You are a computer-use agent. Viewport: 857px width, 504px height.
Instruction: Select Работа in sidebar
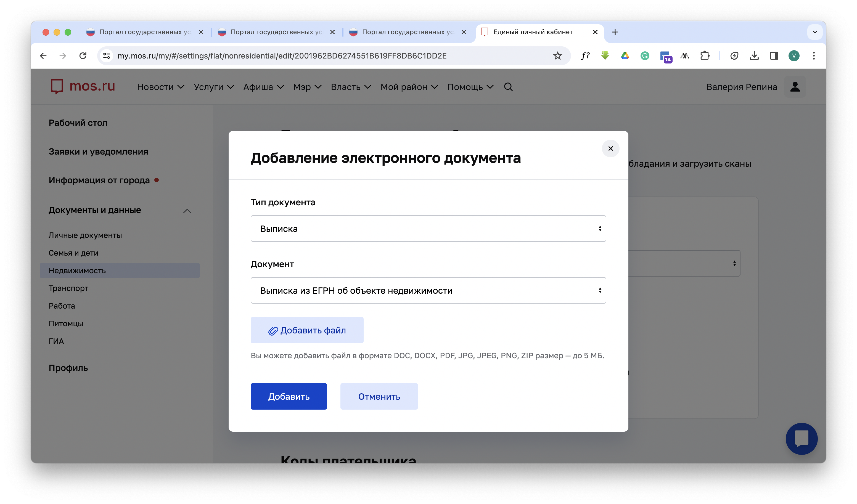point(62,306)
